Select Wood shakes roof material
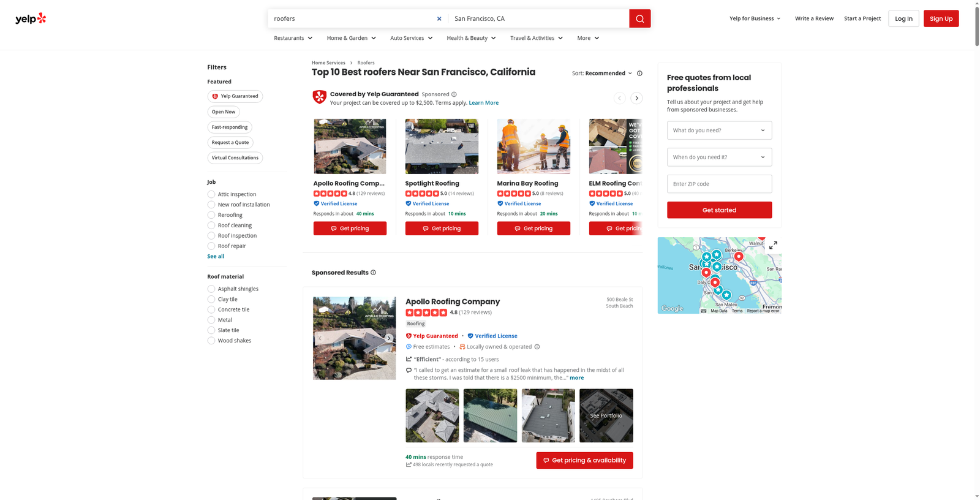Viewport: 980px width, 500px height. coord(211,341)
